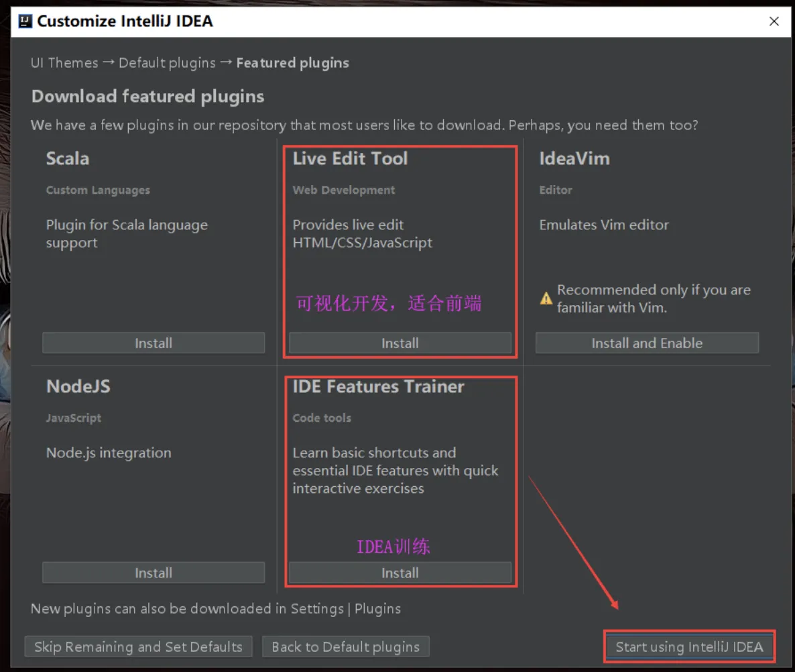Click the sentence beginning We have a few plugins
The width and height of the screenshot is (795, 672).
point(365,125)
